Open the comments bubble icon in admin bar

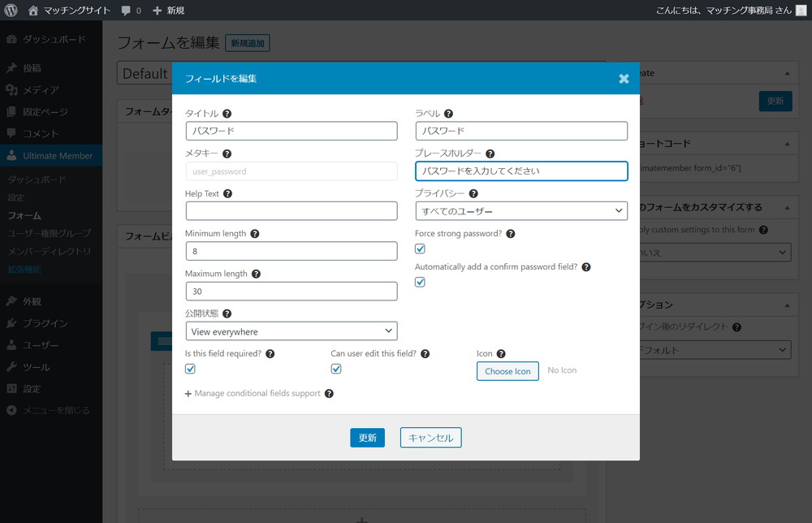click(126, 11)
